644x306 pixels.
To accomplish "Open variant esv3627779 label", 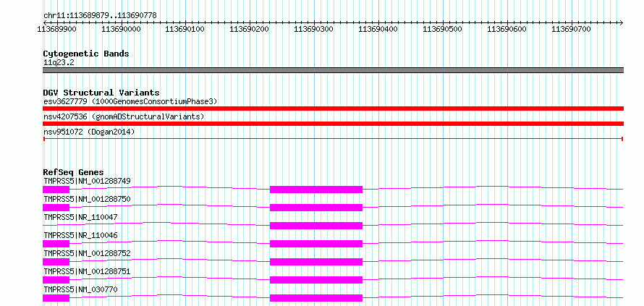I will pos(130,101).
